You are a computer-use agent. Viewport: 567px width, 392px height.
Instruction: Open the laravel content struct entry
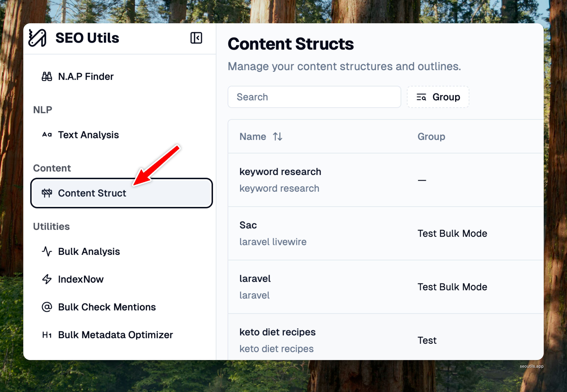pos(255,279)
